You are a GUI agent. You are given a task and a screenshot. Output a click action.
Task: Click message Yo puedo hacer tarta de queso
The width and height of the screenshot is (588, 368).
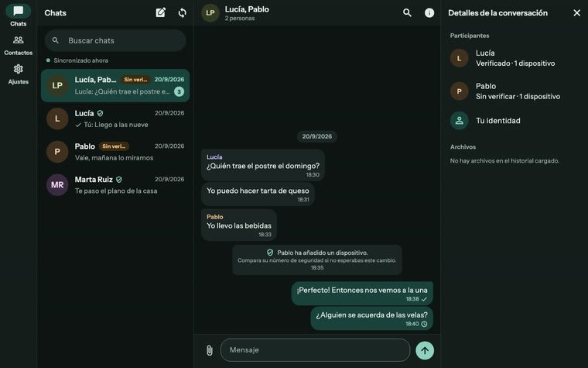258,194
